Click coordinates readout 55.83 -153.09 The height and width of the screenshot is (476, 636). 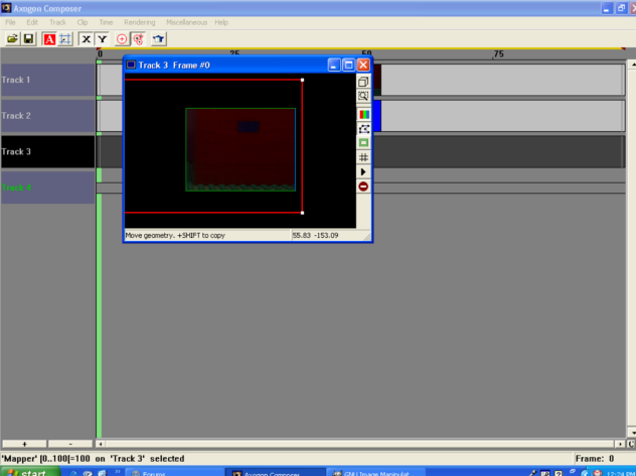point(315,236)
